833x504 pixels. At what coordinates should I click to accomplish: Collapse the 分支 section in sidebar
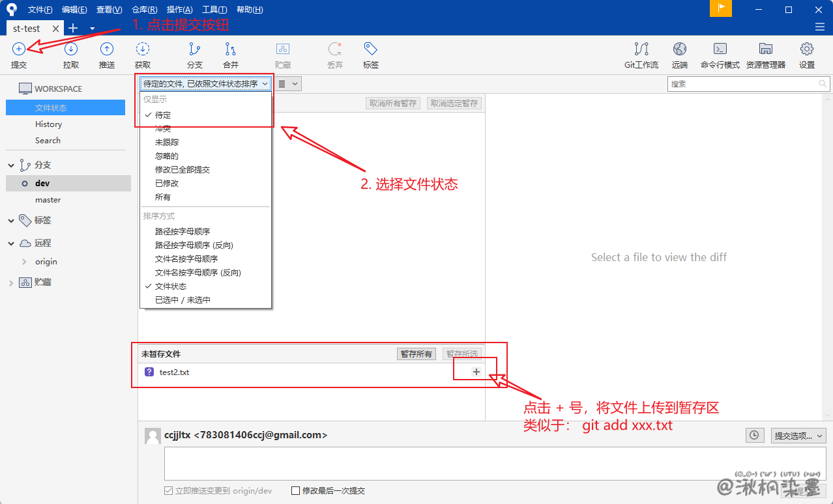[x=11, y=165]
